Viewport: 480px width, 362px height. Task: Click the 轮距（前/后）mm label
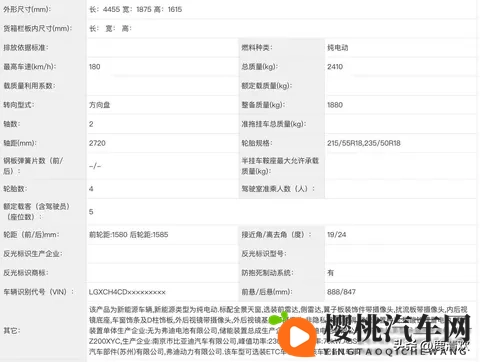pyautogui.click(x=31, y=234)
